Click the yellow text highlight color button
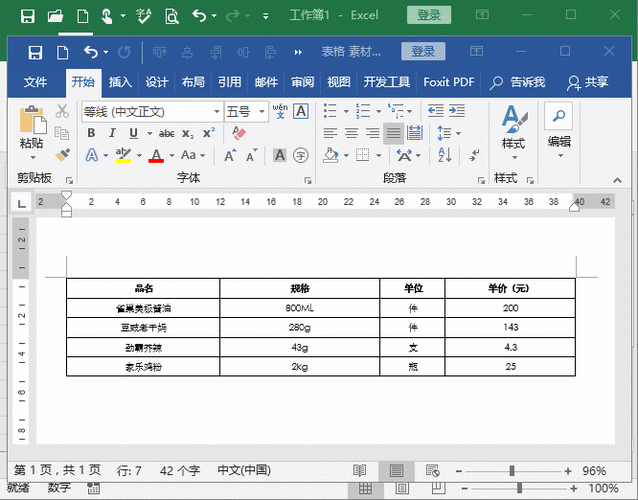This screenshot has height=500, width=638. (x=123, y=155)
